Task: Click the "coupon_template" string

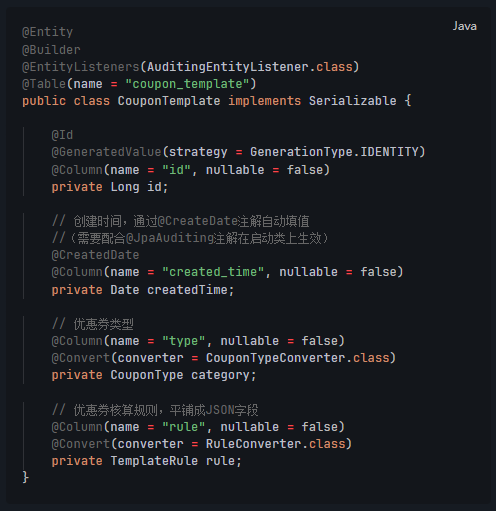Action: tap(187, 84)
